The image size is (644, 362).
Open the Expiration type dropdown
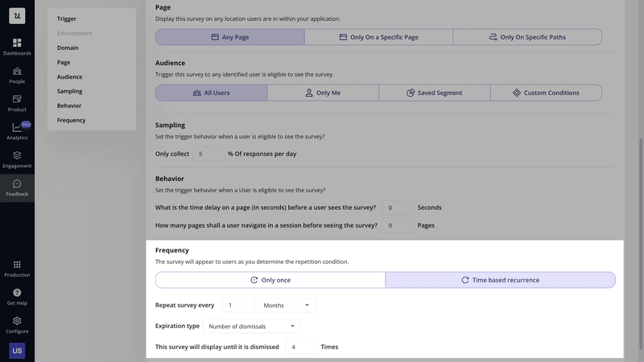[x=252, y=327]
